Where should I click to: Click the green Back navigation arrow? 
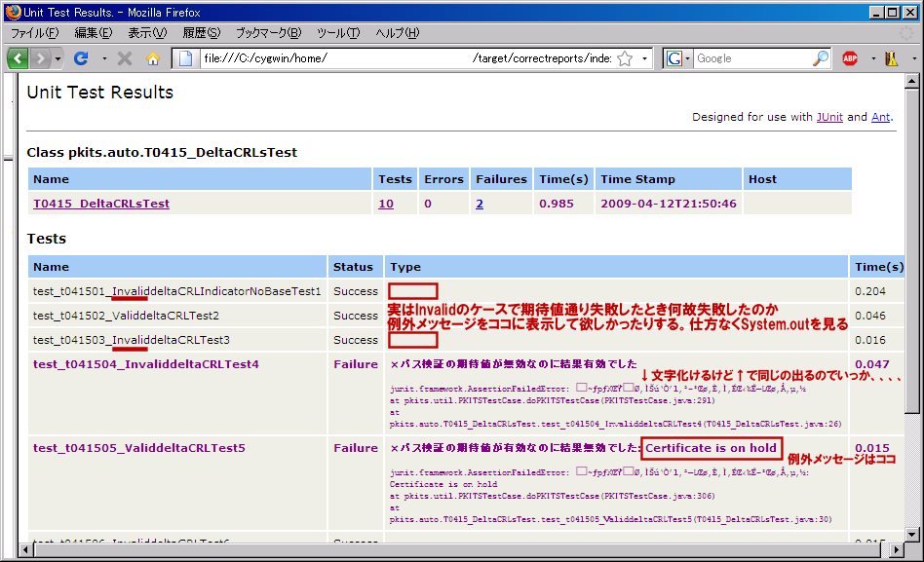[x=18, y=58]
